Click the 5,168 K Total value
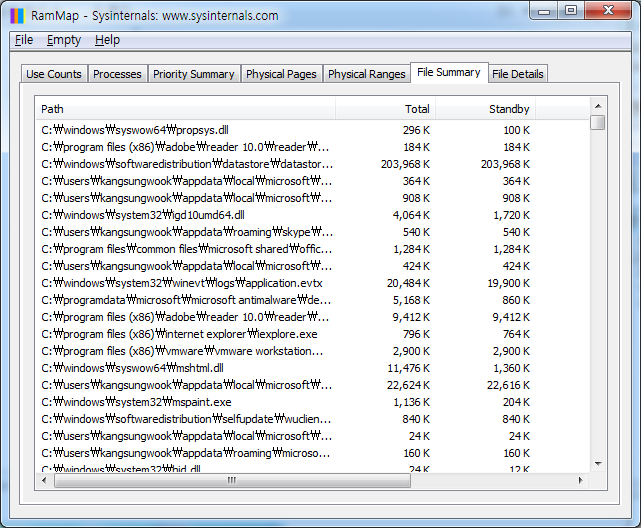 (x=411, y=300)
